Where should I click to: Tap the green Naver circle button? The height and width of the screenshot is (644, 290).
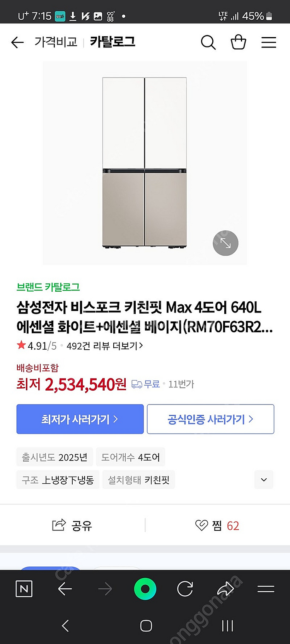145,589
